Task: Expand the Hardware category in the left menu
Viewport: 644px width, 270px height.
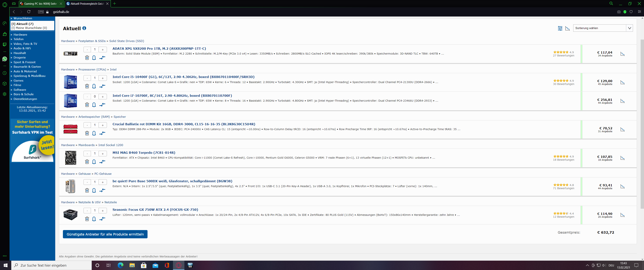Action: coord(20,34)
